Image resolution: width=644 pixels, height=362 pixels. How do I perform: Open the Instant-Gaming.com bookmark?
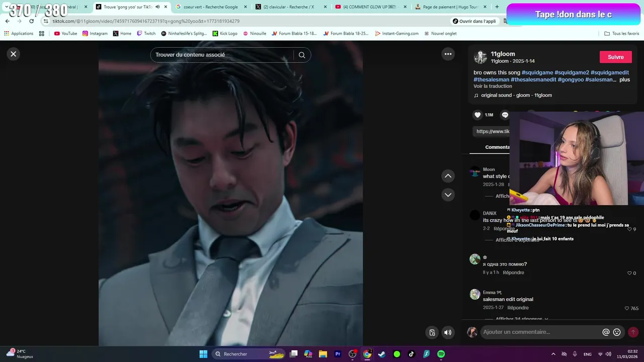[x=396, y=34]
